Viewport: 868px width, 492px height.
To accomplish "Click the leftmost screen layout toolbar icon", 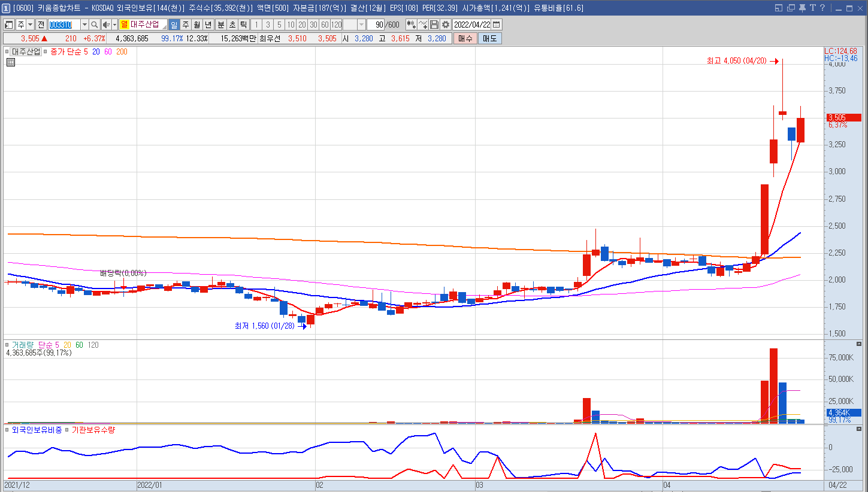I will (9, 25).
